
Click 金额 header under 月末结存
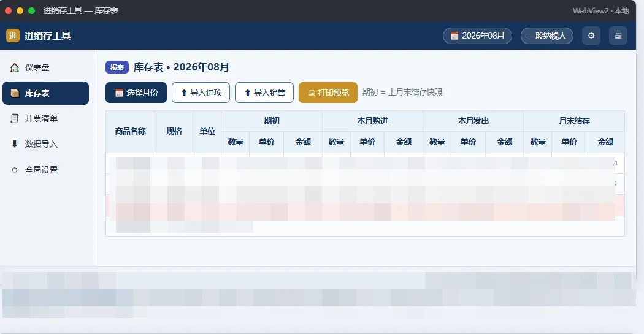coord(605,142)
